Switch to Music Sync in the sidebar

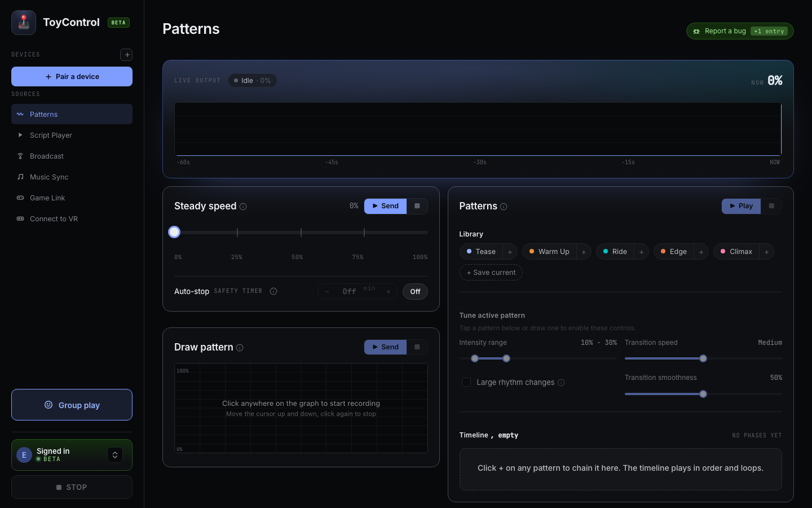pyautogui.click(x=72, y=177)
